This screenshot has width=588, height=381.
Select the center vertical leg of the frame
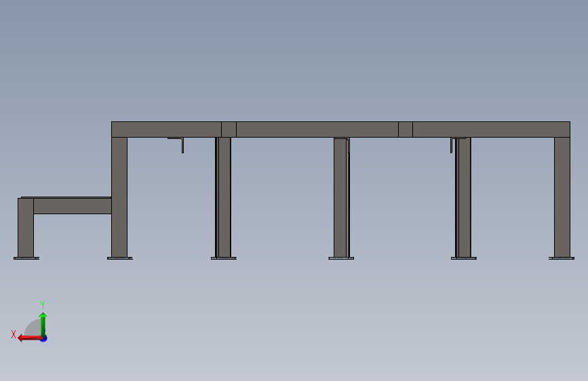[340, 197]
